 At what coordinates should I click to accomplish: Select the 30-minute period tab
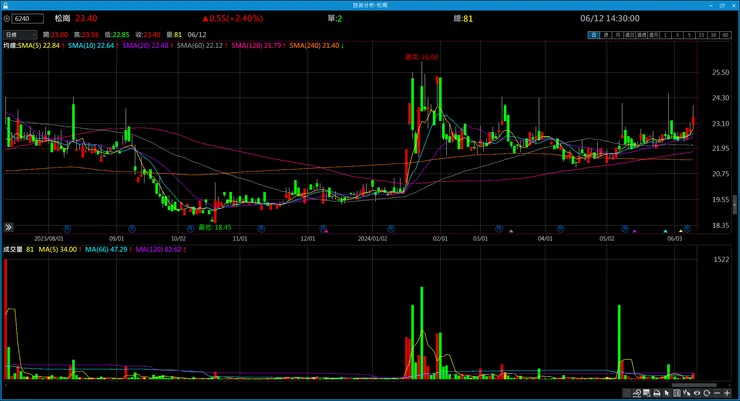pyautogui.click(x=714, y=35)
